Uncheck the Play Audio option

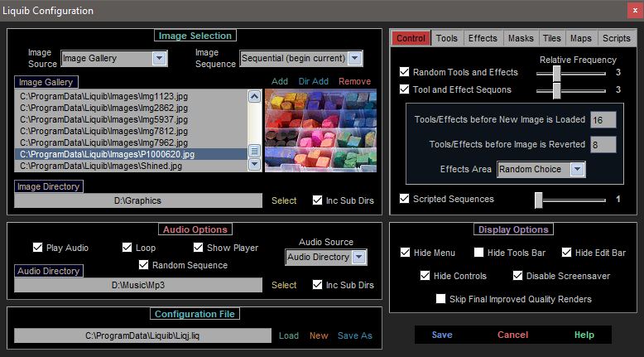click(x=37, y=248)
